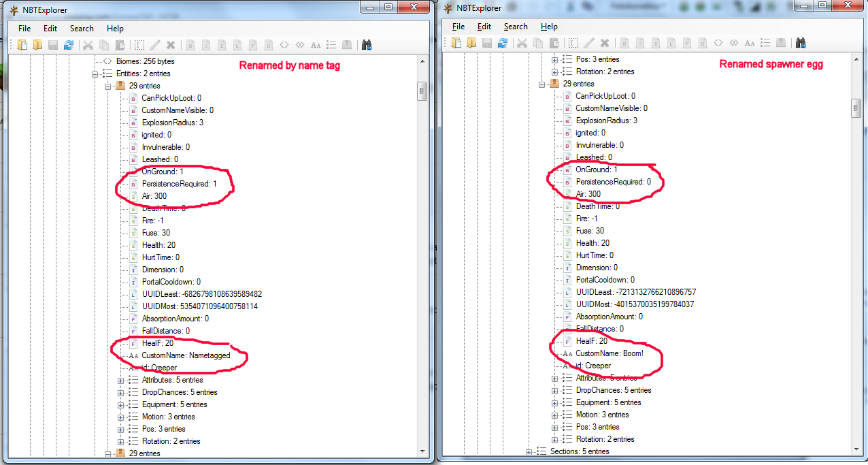This screenshot has height=465, width=868.
Task: Expand Attributes node in left window
Action: coord(120,380)
